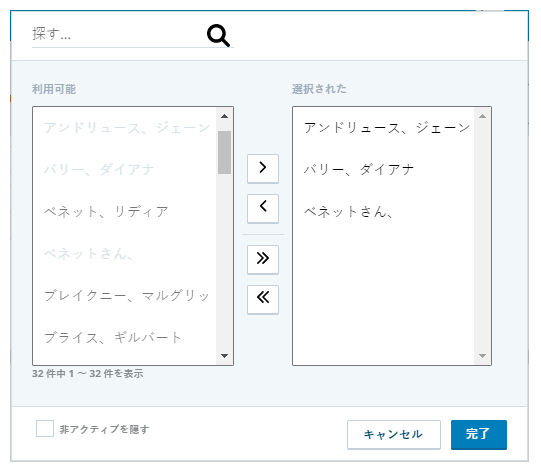Click up arrow of available list scrollbar
Viewport: 541px width, 474px height.
224,116
